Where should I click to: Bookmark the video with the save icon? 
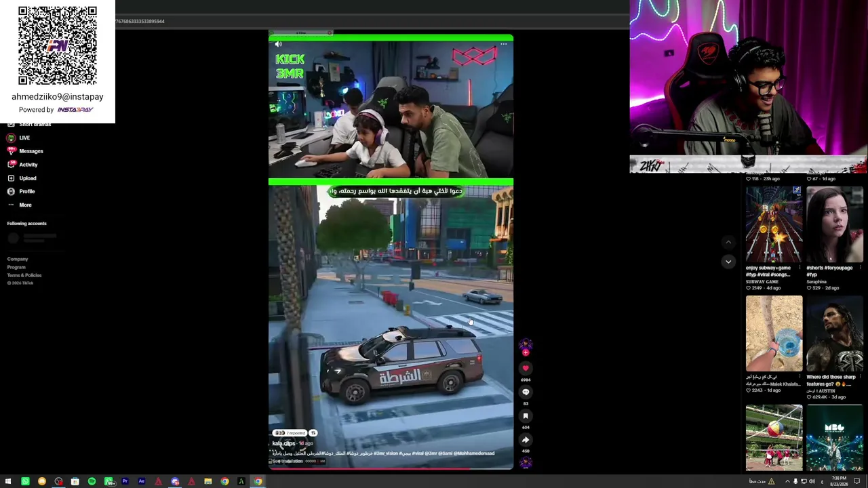coord(526,415)
